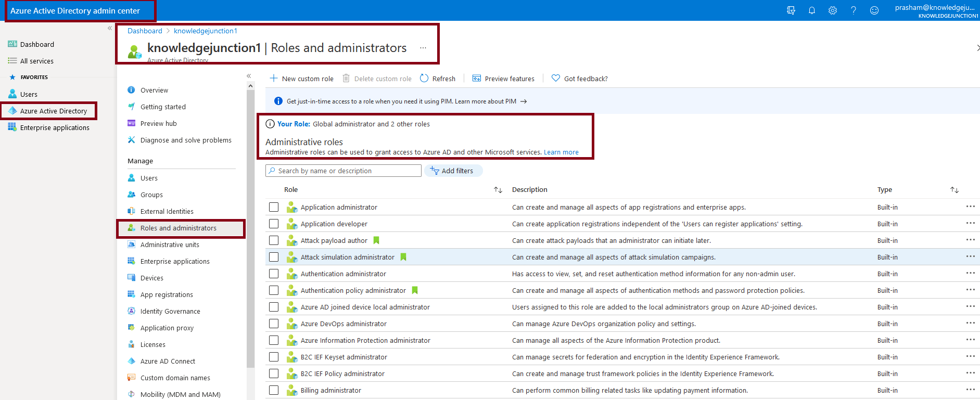This screenshot has width=980, height=400.
Task: Check the Attack payload author checkbox
Action: pyautogui.click(x=274, y=240)
